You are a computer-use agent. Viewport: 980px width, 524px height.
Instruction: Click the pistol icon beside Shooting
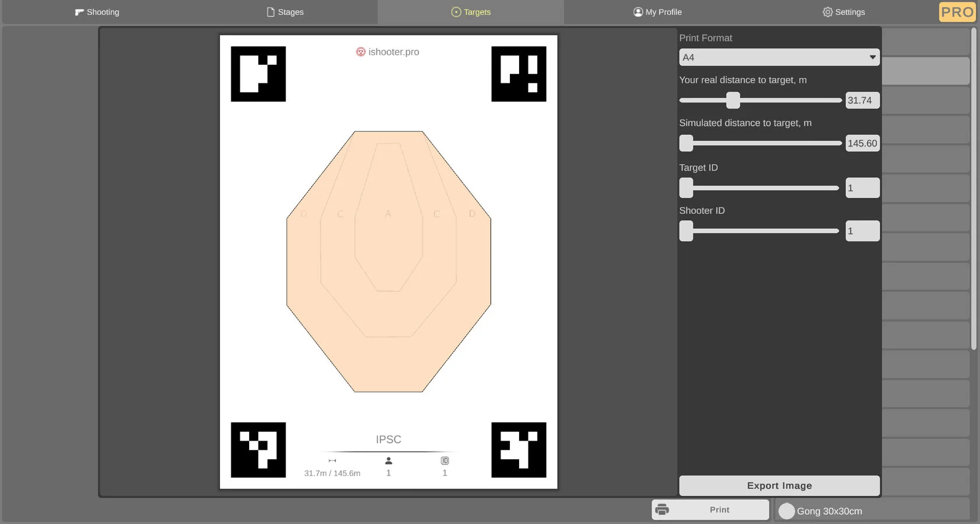(79, 12)
